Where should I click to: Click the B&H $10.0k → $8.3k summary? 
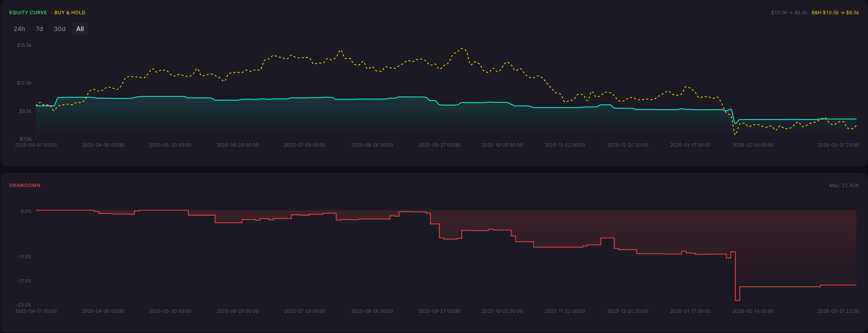835,12
